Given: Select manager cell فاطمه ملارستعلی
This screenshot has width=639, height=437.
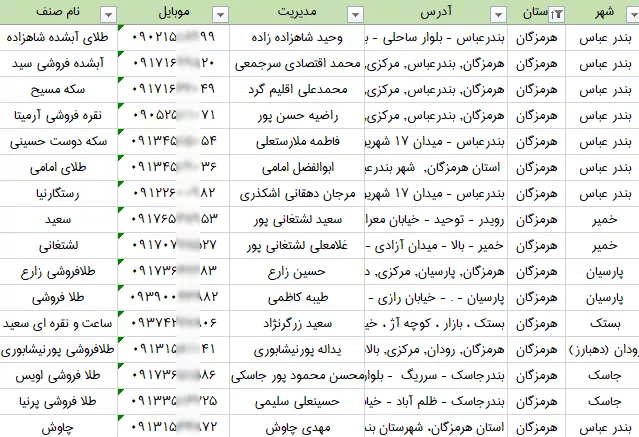Looking at the screenshot, I should (297, 142).
